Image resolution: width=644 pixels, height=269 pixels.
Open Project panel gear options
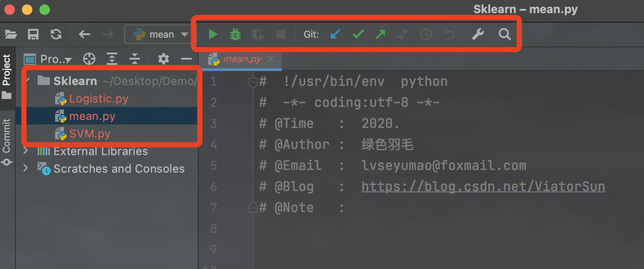pos(164,59)
